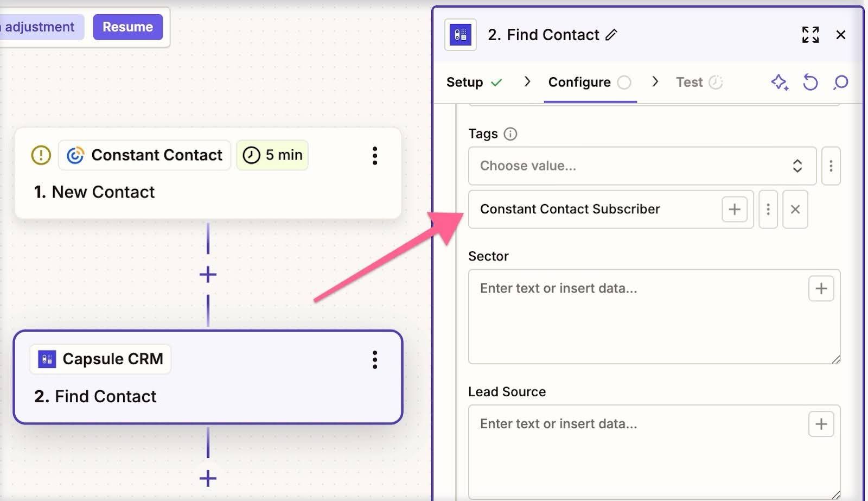Expand the Find Contact panel to fullscreen
Image resolution: width=868 pixels, height=501 pixels.
pos(810,34)
